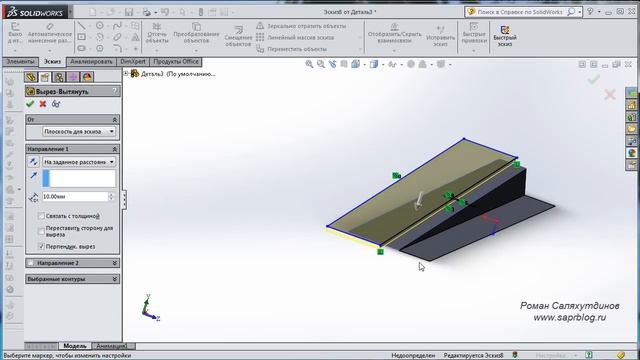640x360 pixels.
Task: Open Продукты Office tab
Action: pyautogui.click(x=176, y=62)
